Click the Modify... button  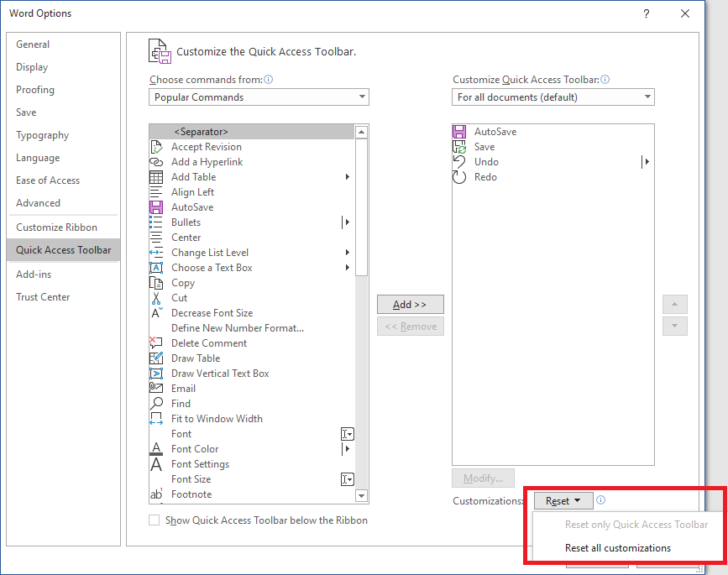[x=483, y=478]
